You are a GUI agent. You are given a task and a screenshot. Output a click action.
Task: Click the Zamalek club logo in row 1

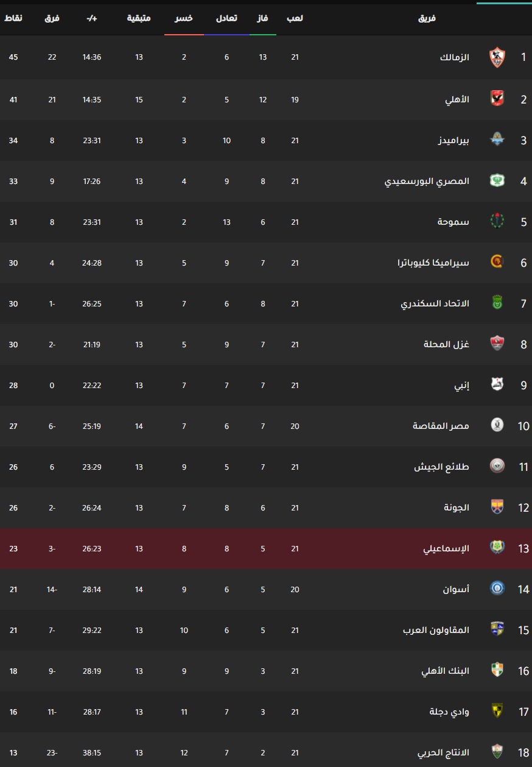497,57
